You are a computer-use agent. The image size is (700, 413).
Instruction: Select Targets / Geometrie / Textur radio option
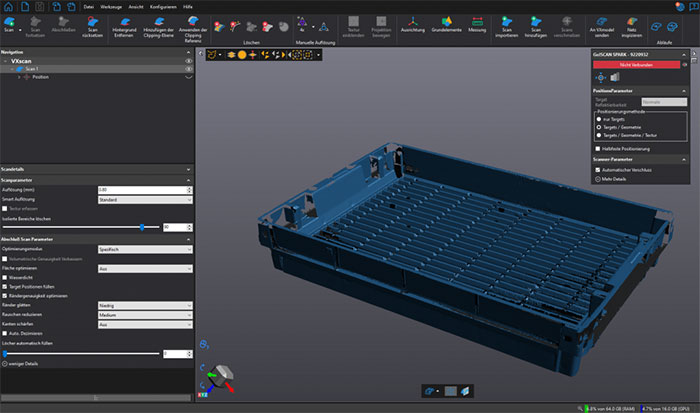coord(599,135)
